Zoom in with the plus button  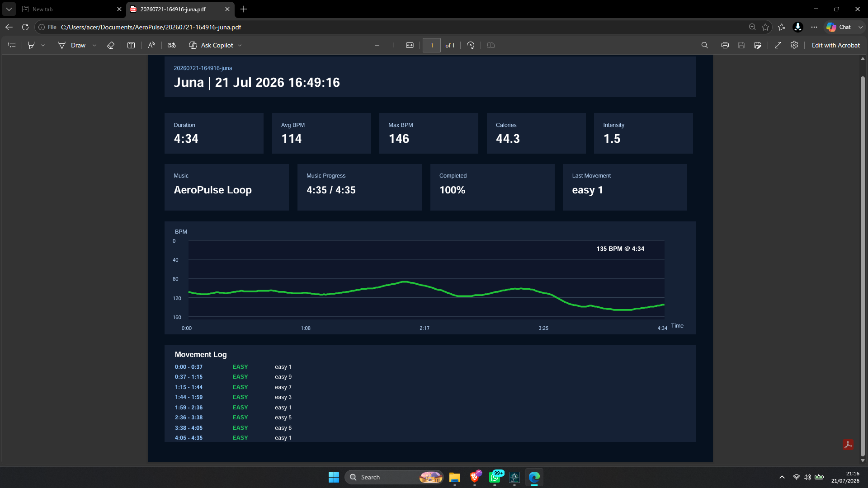(x=393, y=45)
